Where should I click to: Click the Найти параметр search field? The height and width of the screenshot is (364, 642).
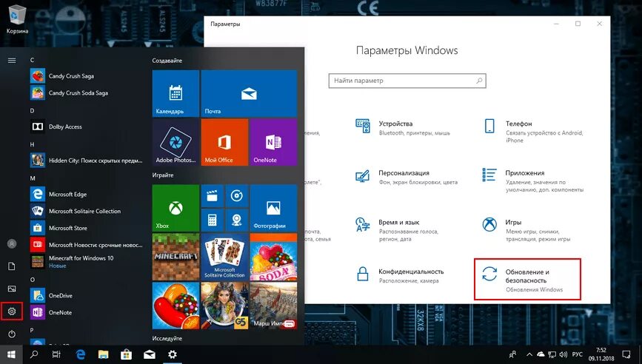[407, 81]
